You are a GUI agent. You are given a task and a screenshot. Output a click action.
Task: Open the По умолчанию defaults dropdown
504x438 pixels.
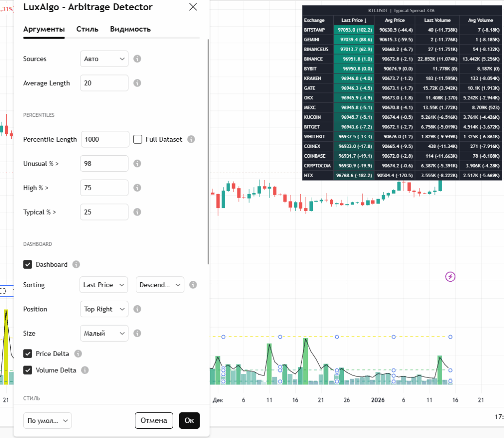point(48,420)
